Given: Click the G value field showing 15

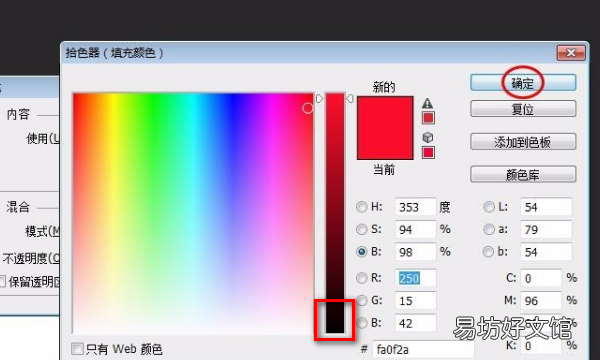Looking at the screenshot, I should pyautogui.click(x=416, y=301).
